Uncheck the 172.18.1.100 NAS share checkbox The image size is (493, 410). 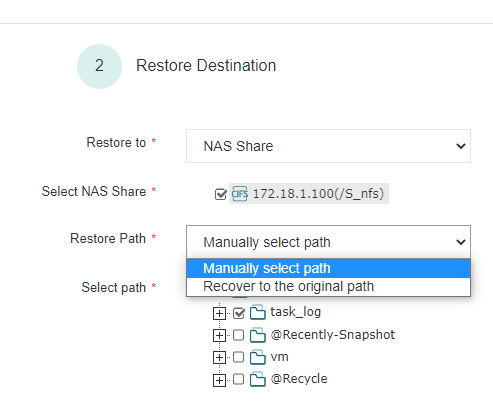click(221, 194)
